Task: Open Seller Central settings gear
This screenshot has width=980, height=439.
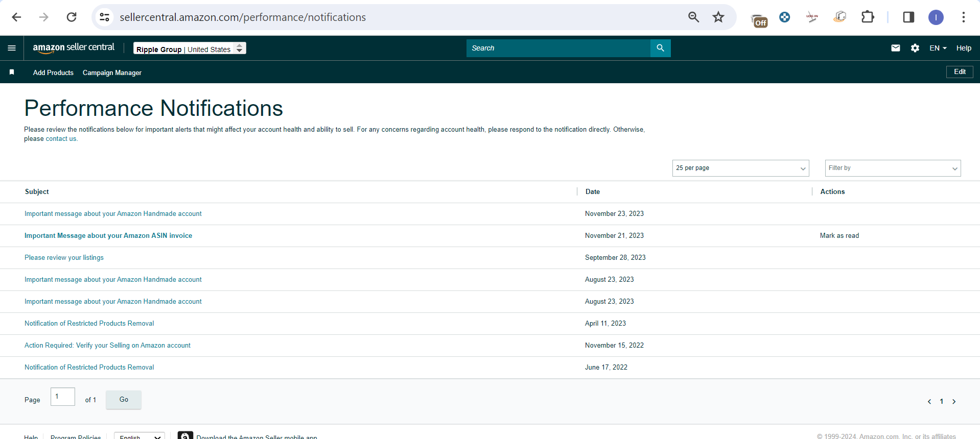Action: point(915,48)
